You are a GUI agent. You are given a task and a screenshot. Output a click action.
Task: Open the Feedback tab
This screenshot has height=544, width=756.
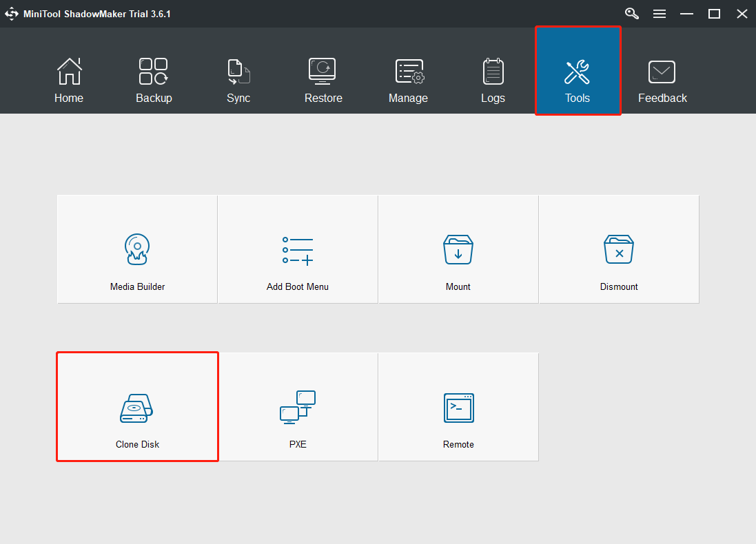click(662, 80)
